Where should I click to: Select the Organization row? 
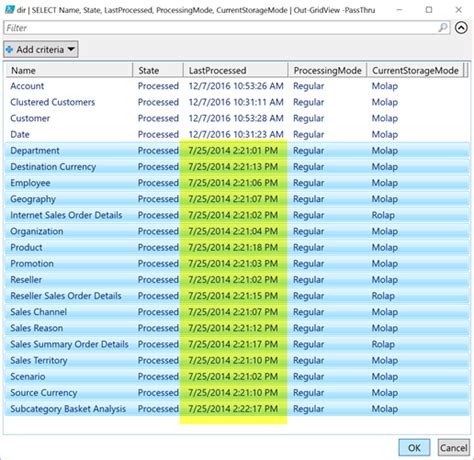click(237, 231)
